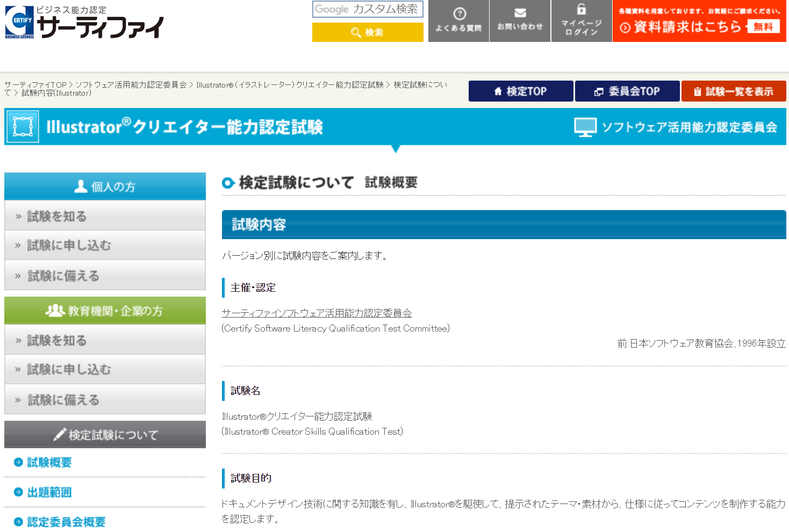
Task: Open 試験に備える under 個人の方
Action: 105,276
